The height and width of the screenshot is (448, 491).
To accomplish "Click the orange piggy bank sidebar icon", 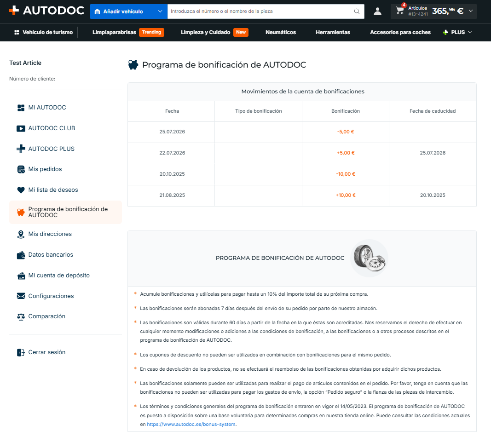I will [x=21, y=212].
